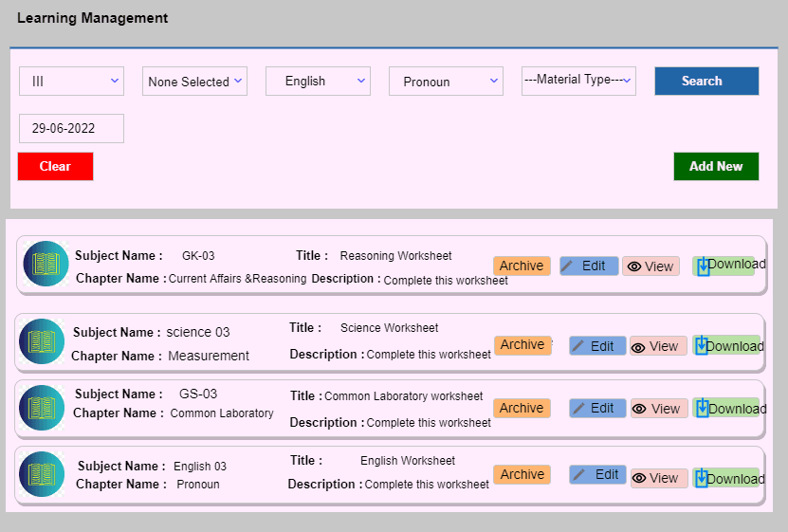Archive the Science Worksheet
788x532 pixels.
click(x=522, y=345)
